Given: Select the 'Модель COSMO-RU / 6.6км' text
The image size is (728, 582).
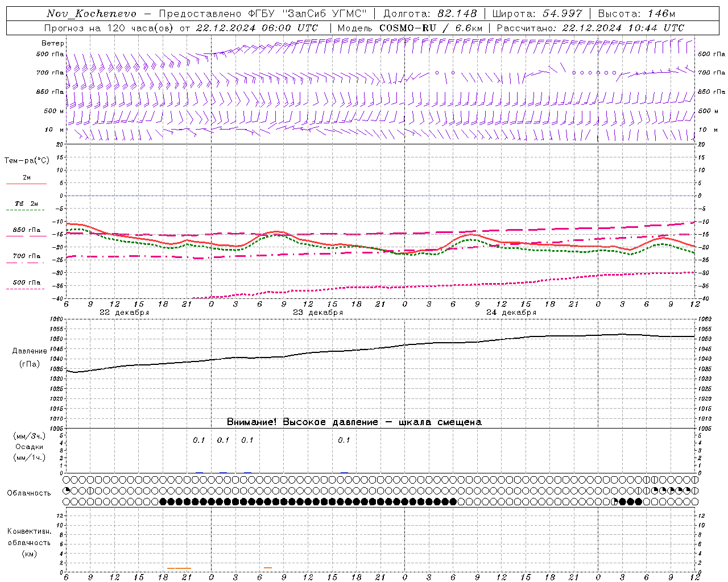Looking at the screenshot, I should tap(410, 28).
